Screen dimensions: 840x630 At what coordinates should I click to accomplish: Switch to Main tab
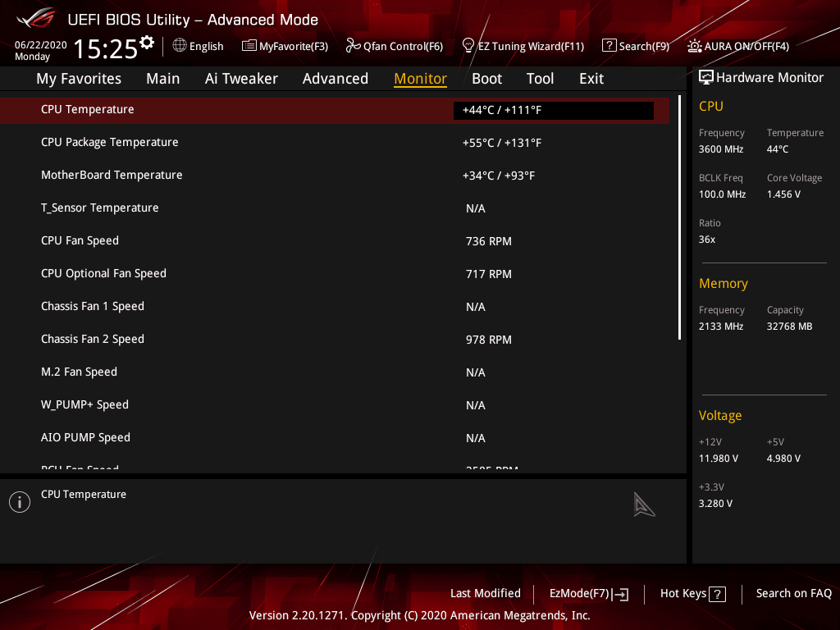163,79
